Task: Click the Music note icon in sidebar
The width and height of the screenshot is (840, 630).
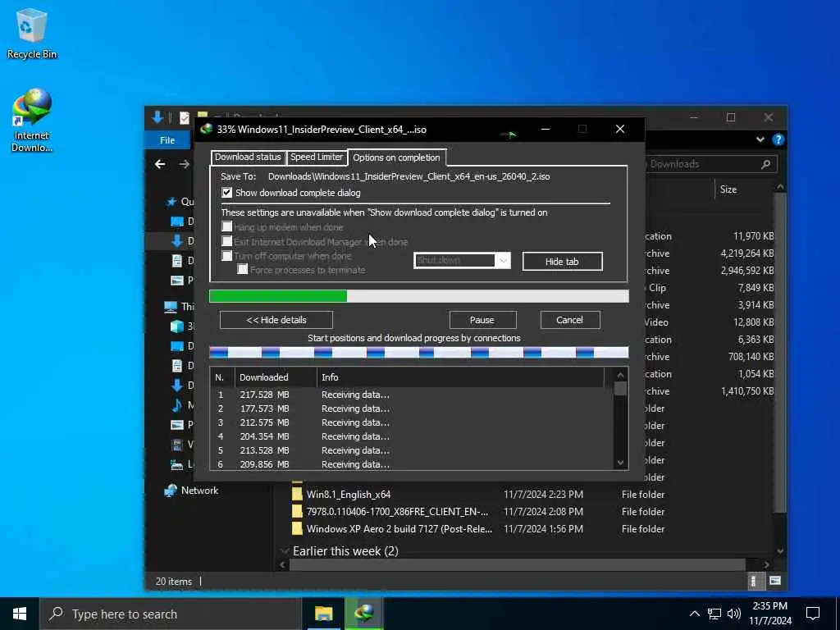Action: pos(177,404)
